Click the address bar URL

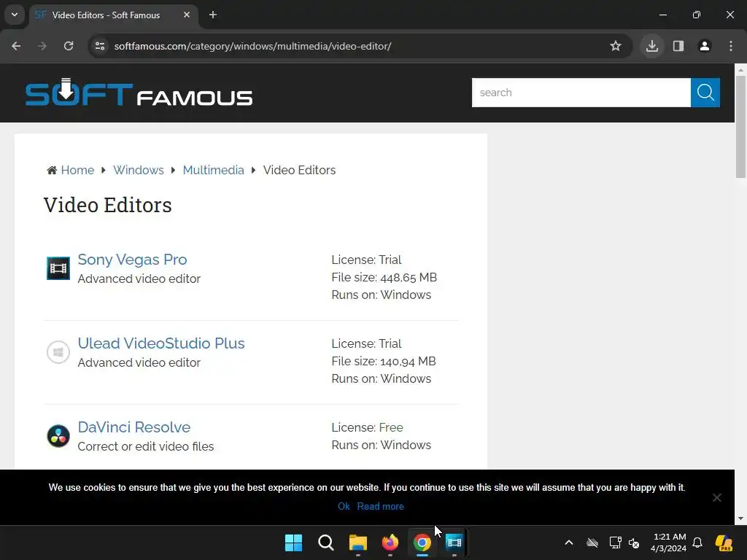[252, 46]
